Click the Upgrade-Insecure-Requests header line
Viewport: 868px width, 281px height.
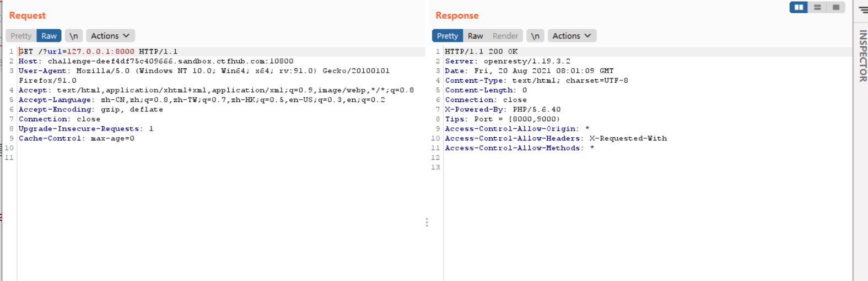coord(86,128)
